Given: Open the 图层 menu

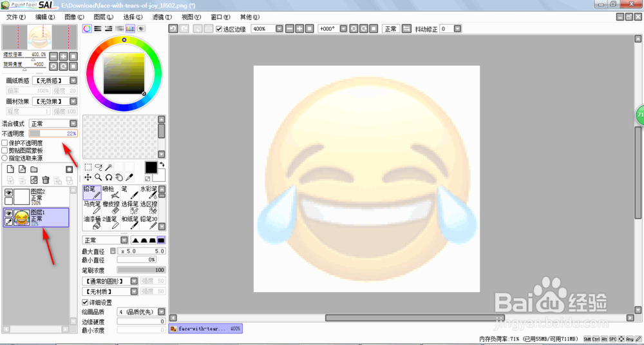Looking at the screenshot, I should pyautogui.click(x=104, y=17).
